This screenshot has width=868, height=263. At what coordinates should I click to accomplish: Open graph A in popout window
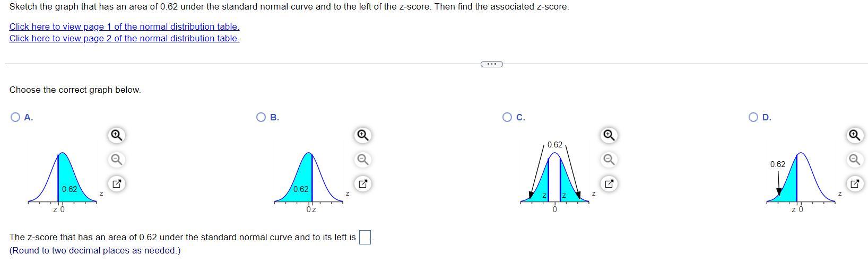116,184
